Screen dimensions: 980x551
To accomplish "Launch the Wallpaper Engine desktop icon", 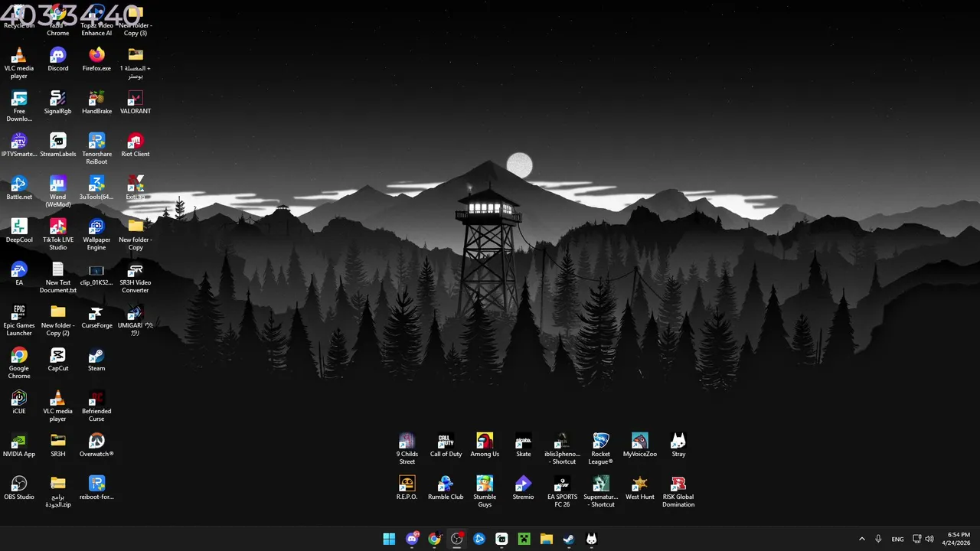I will (x=96, y=235).
